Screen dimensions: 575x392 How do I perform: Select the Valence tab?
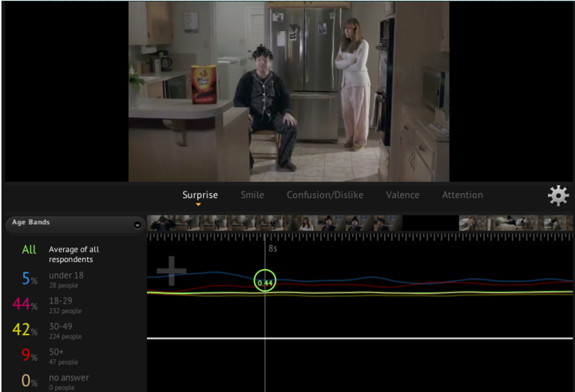coord(402,195)
